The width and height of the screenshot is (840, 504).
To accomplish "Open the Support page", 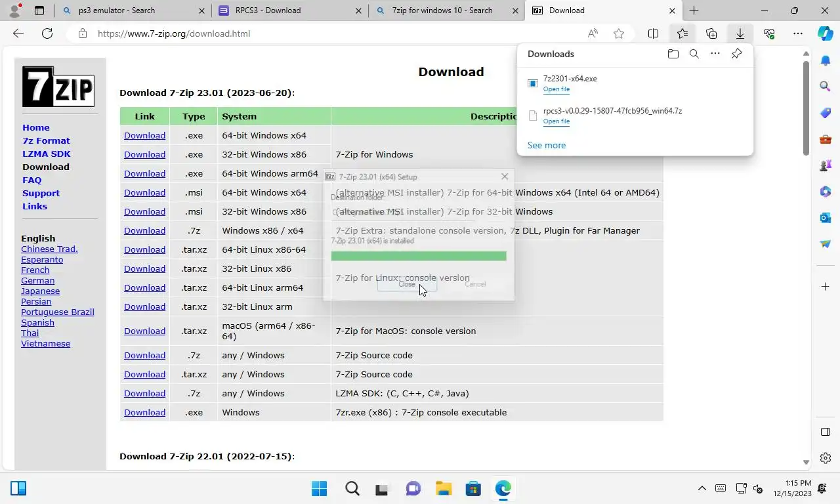I will pyautogui.click(x=41, y=193).
